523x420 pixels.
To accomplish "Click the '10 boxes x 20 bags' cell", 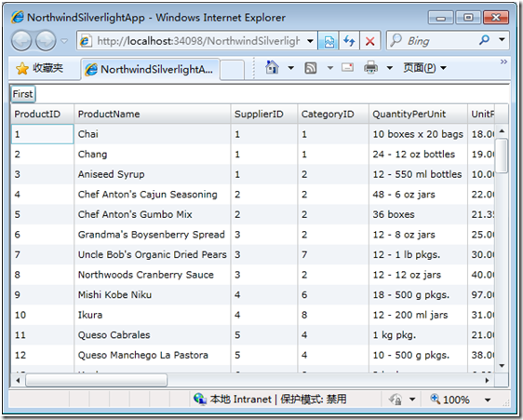I will (x=418, y=134).
